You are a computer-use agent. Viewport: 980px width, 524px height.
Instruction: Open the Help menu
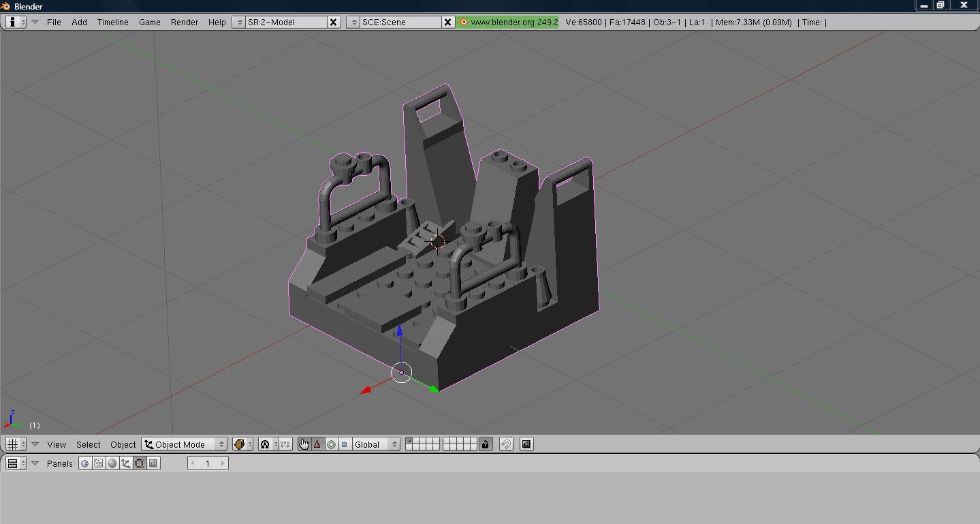tap(217, 22)
